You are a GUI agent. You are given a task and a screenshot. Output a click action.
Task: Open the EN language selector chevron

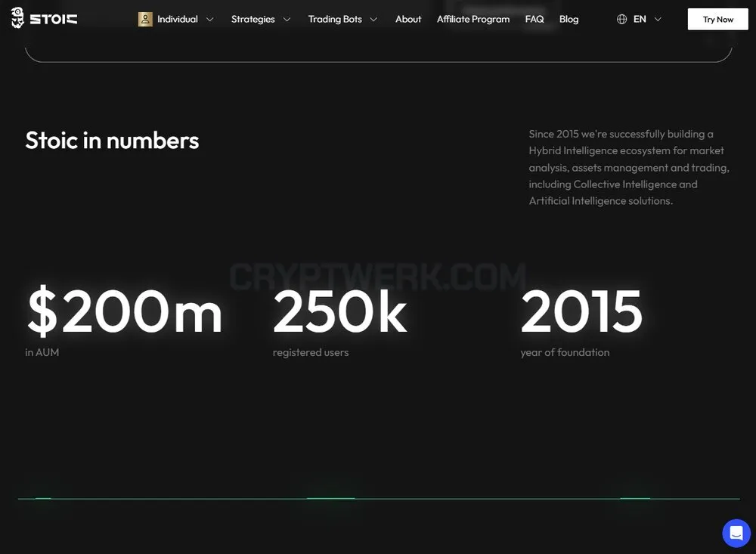tap(658, 20)
